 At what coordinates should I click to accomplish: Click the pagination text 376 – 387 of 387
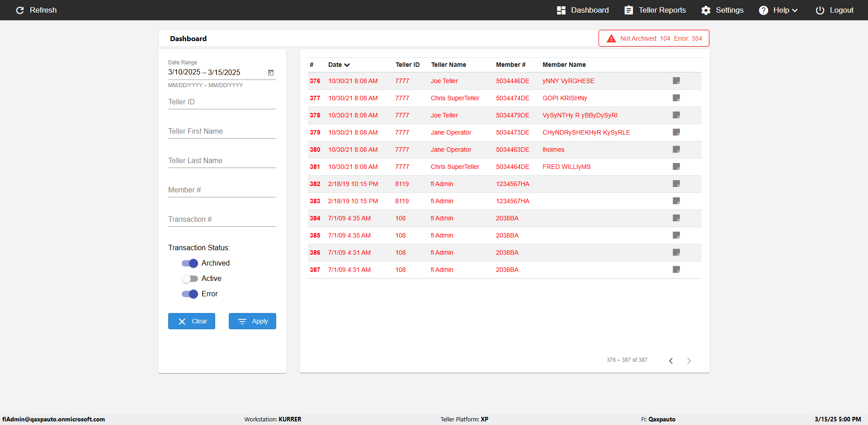pos(627,360)
